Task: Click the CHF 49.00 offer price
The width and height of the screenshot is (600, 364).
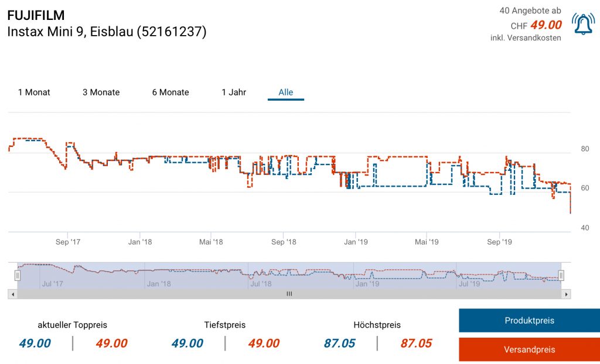Action: coord(536,25)
